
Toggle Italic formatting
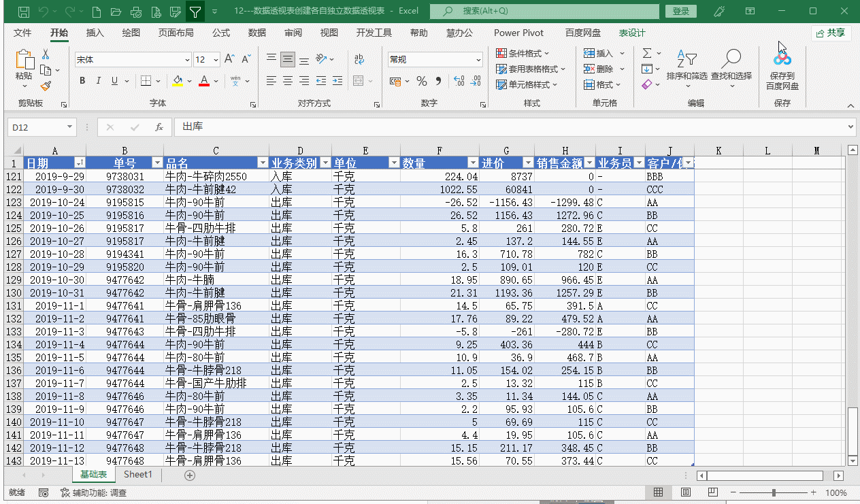(x=99, y=81)
